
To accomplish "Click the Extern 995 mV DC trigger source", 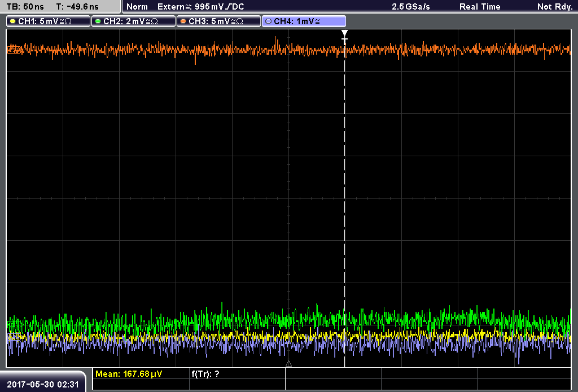I will tap(200, 7).
